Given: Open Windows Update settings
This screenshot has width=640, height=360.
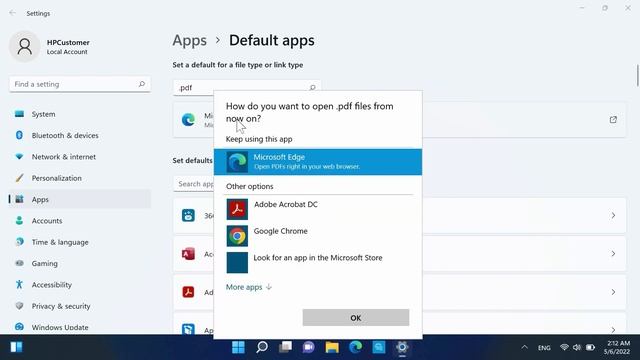Looking at the screenshot, I should tap(80, 327).
